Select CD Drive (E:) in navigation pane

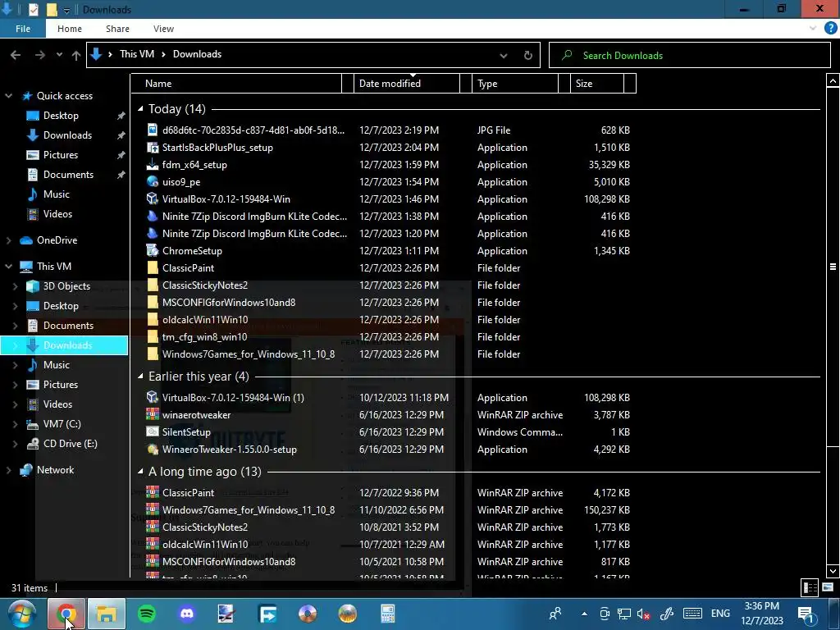[71, 444]
